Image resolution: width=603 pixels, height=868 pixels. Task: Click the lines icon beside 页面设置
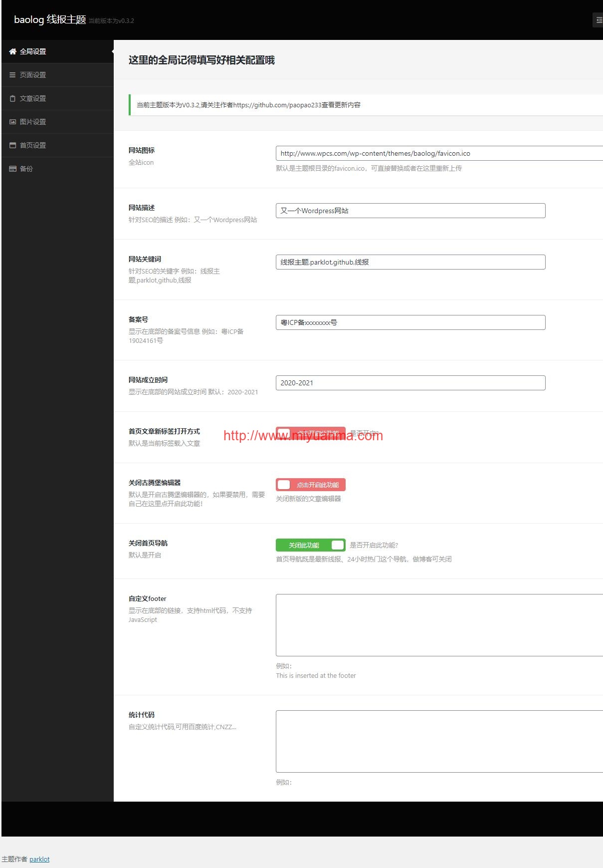point(12,75)
